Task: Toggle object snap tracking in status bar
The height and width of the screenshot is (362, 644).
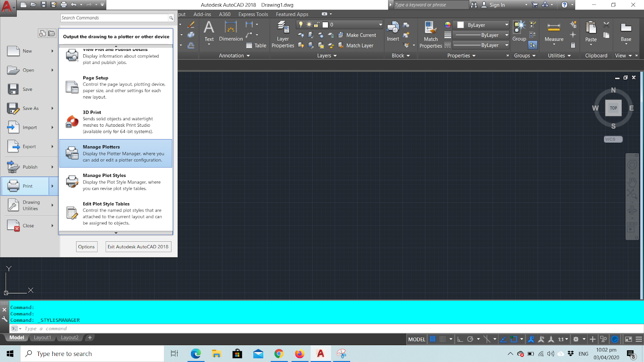Action: [503, 339]
